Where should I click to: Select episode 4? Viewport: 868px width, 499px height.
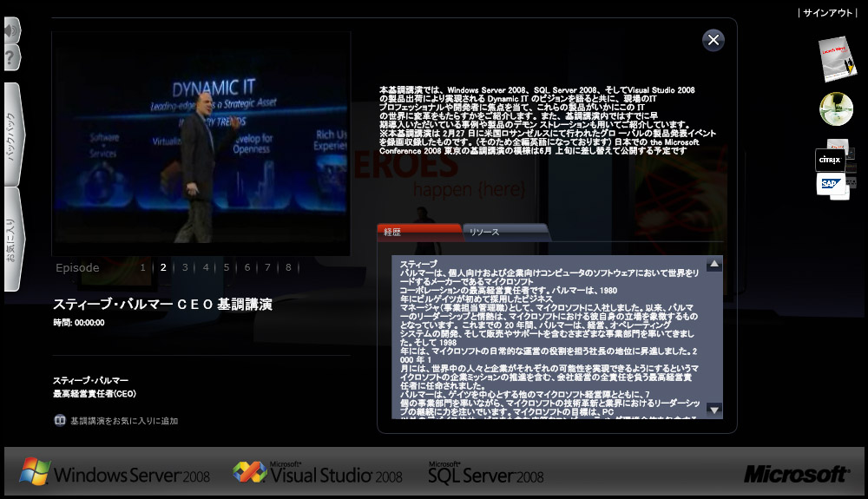[x=206, y=267]
